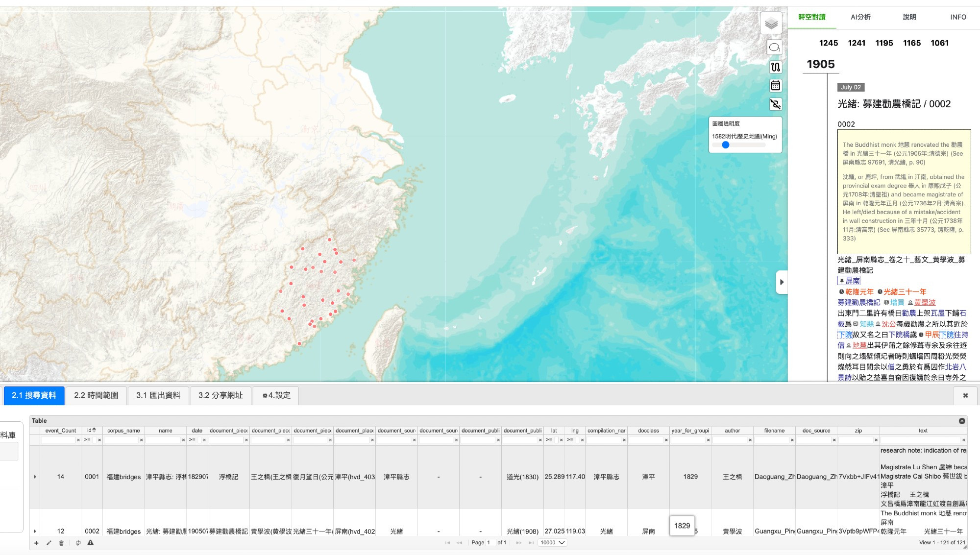Add a new table row with plus icon

pos(36,543)
